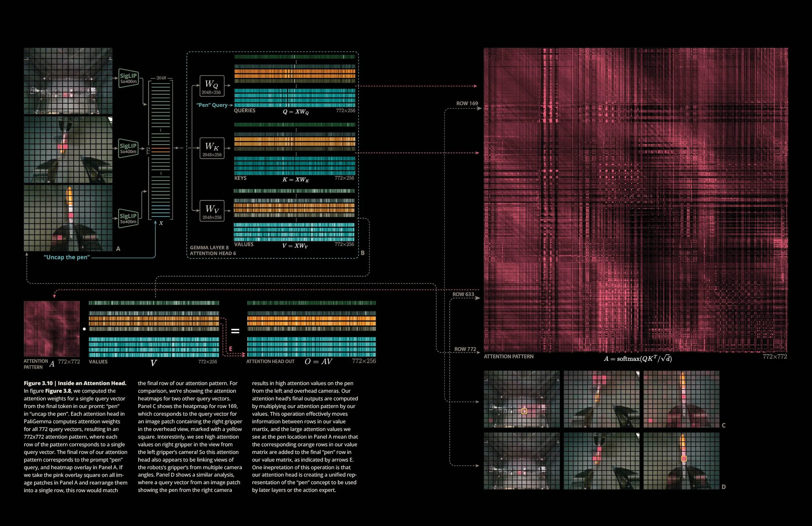Click the ROW 169 label
This screenshot has width=812, height=526.
coord(467,103)
